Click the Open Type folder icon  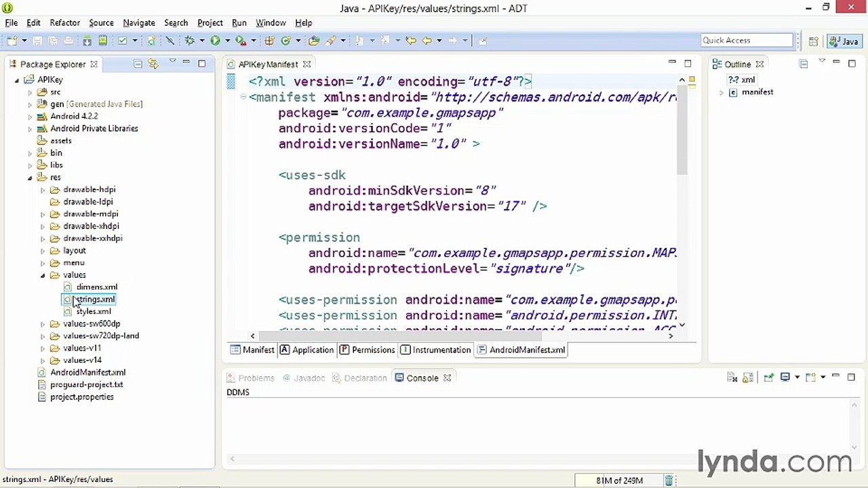click(313, 41)
